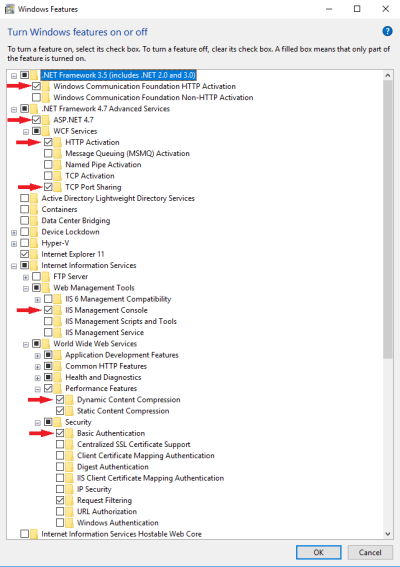Click the blue help question mark icon
400x567 pixels.
[x=387, y=31]
